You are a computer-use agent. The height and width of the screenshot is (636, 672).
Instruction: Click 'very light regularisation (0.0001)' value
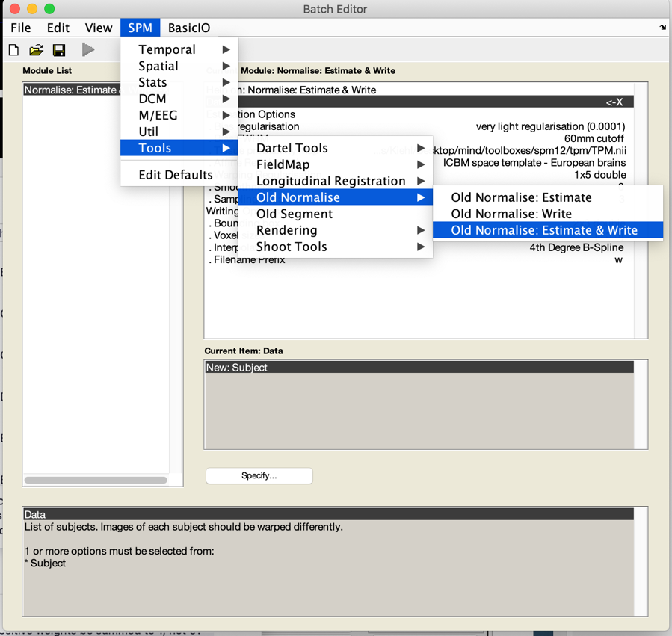550,126
